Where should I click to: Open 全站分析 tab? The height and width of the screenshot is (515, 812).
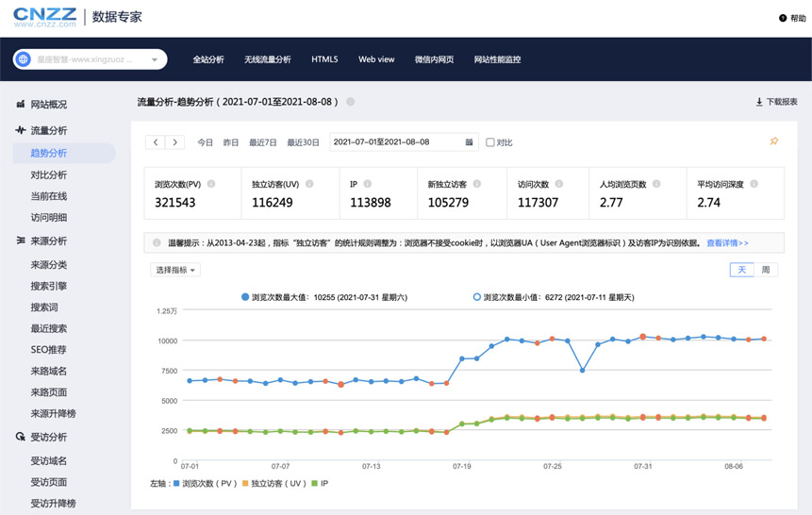(208, 59)
